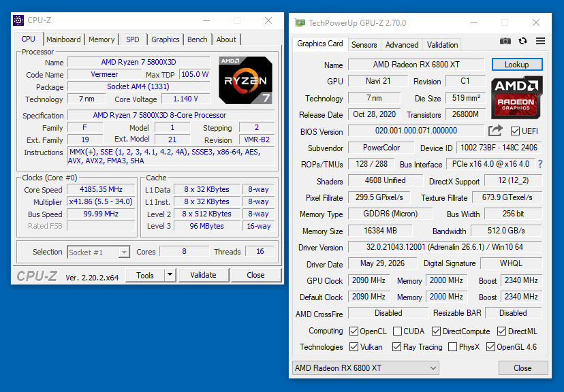Click the Shaders 4608 Unified value
The height and width of the screenshot is (392, 564).
point(386,180)
